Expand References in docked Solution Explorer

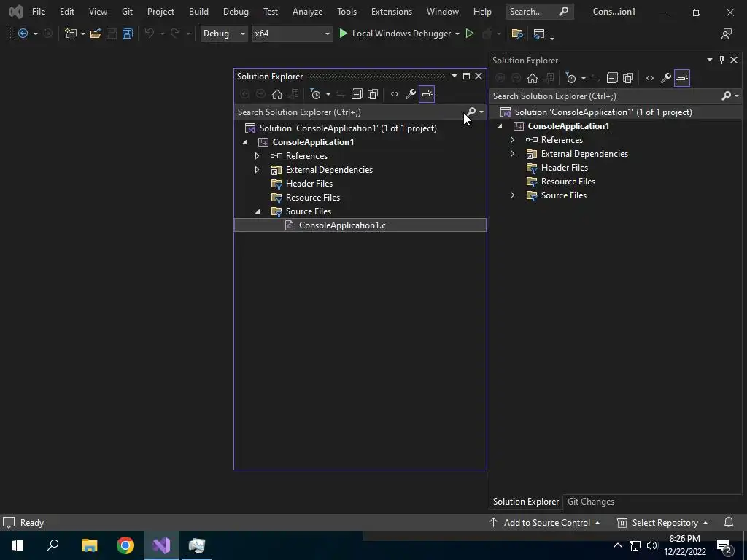(x=513, y=139)
